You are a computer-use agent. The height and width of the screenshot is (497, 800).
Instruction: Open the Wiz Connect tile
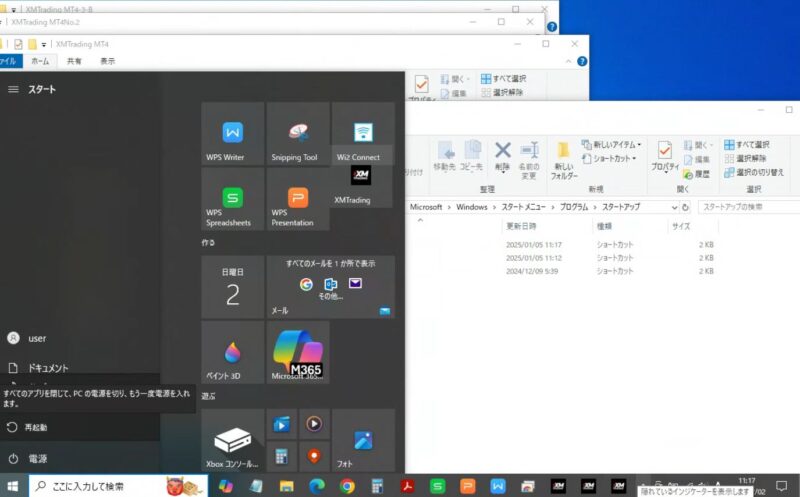pyautogui.click(x=363, y=134)
